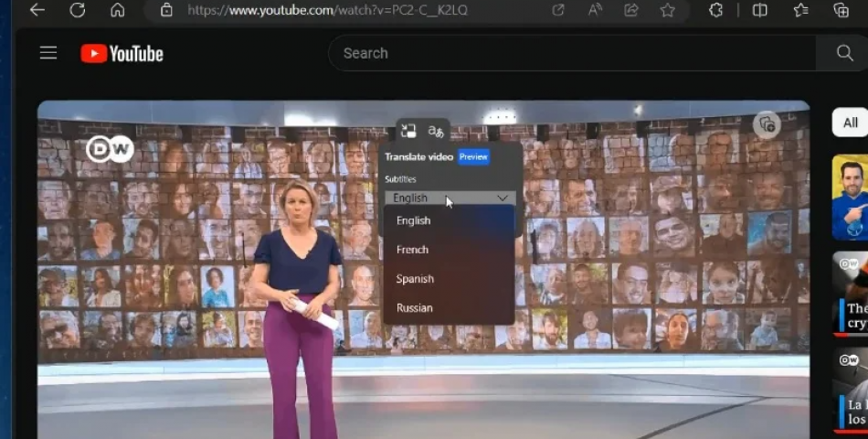Focus the YouTube Search field
The image size is (868, 439).
(x=571, y=53)
